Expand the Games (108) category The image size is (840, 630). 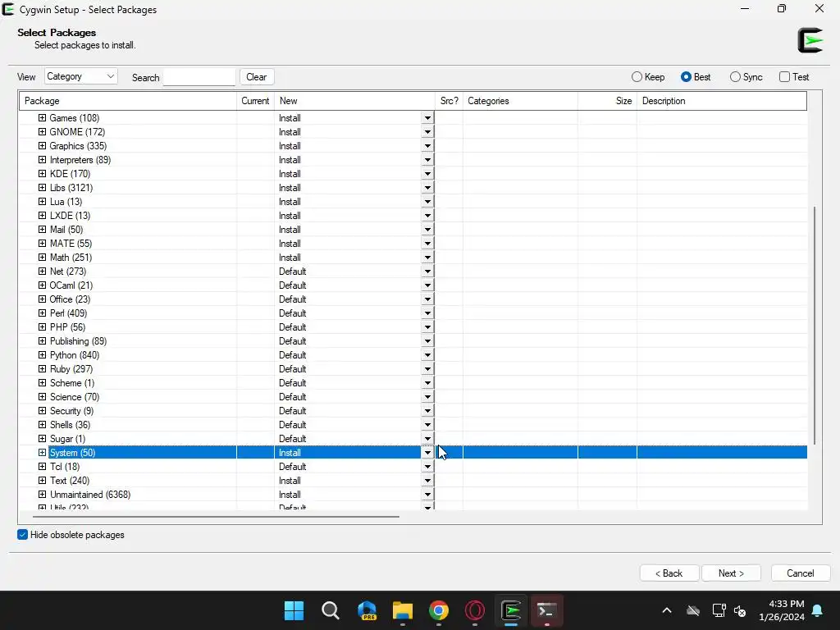[x=43, y=118]
